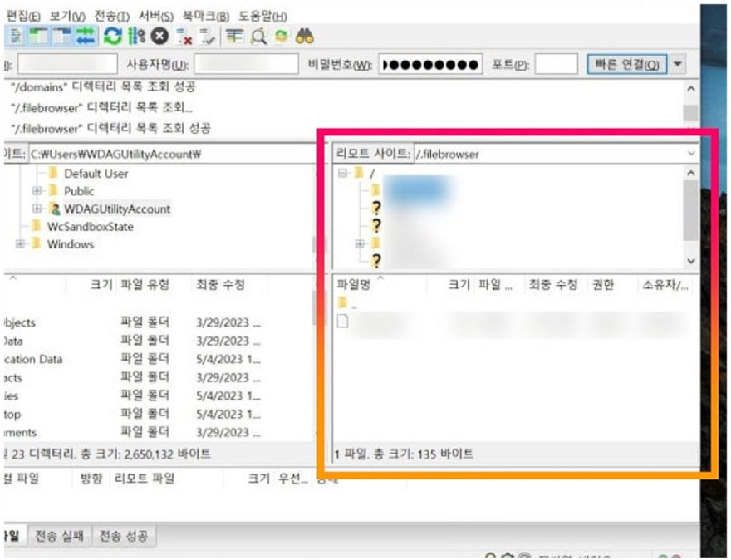Search remote files with the binoculars icon
The width and height of the screenshot is (731, 560).
[x=304, y=36]
